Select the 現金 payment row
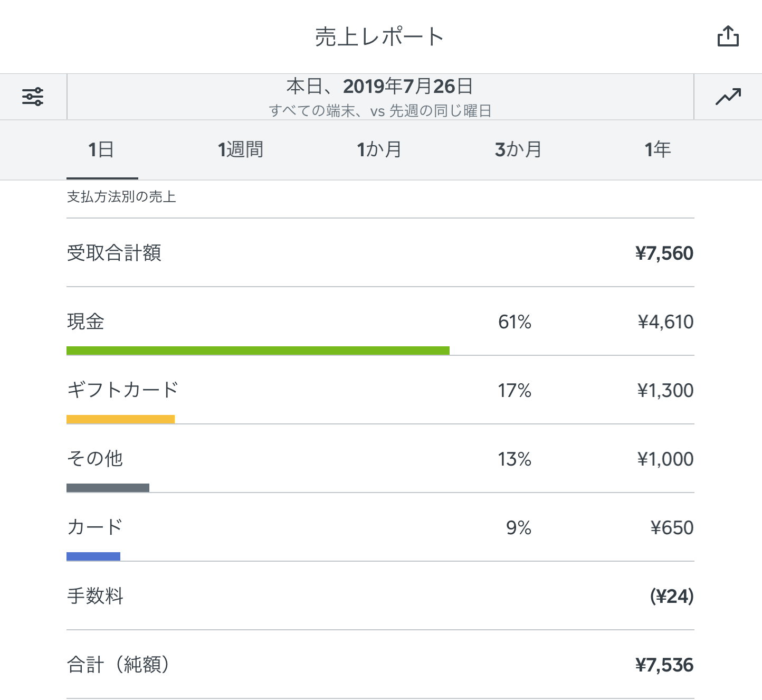The image size is (762, 700). pyautogui.click(x=381, y=322)
